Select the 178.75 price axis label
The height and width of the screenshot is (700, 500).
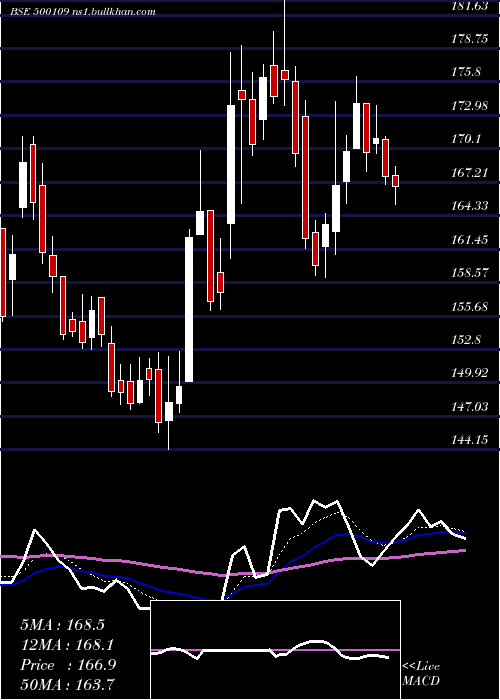point(472,39)
